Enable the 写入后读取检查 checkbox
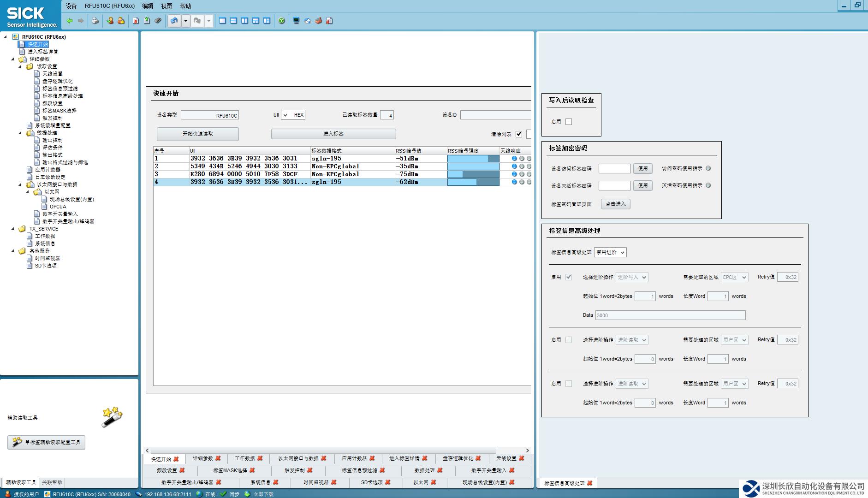868x498 pixels. click(x=569, y=122)
